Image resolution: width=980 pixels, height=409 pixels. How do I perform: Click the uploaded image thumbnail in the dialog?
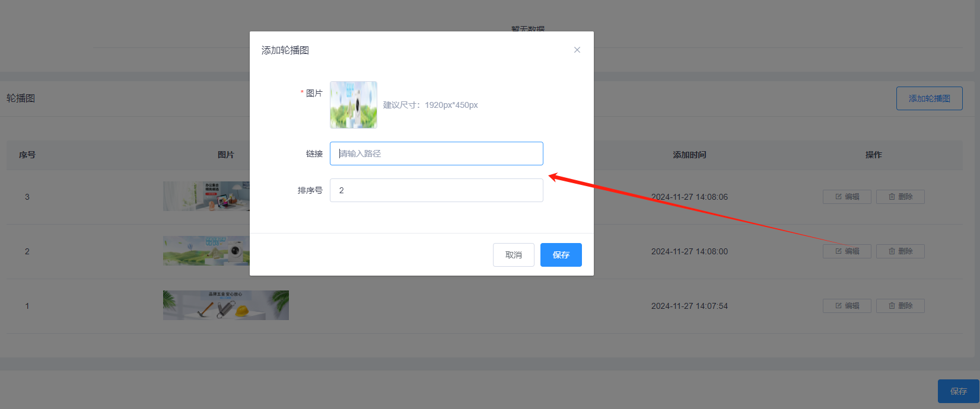coord(354,105)
